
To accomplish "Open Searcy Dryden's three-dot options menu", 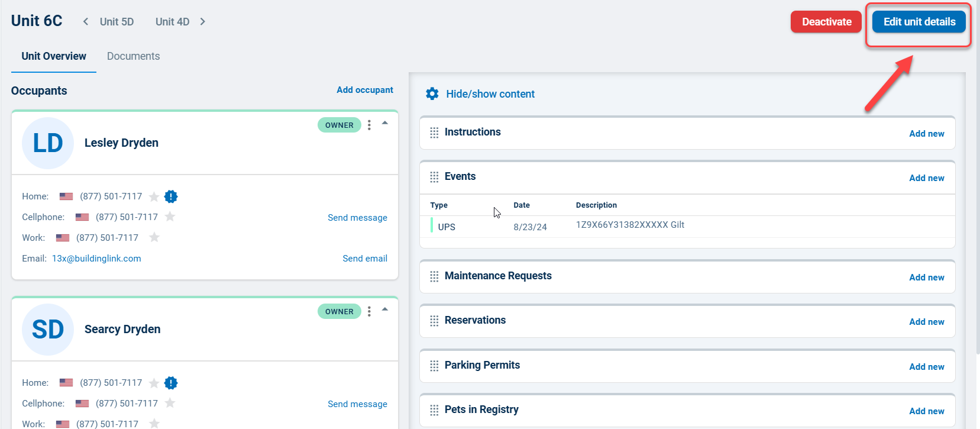I will coord(369,311).
